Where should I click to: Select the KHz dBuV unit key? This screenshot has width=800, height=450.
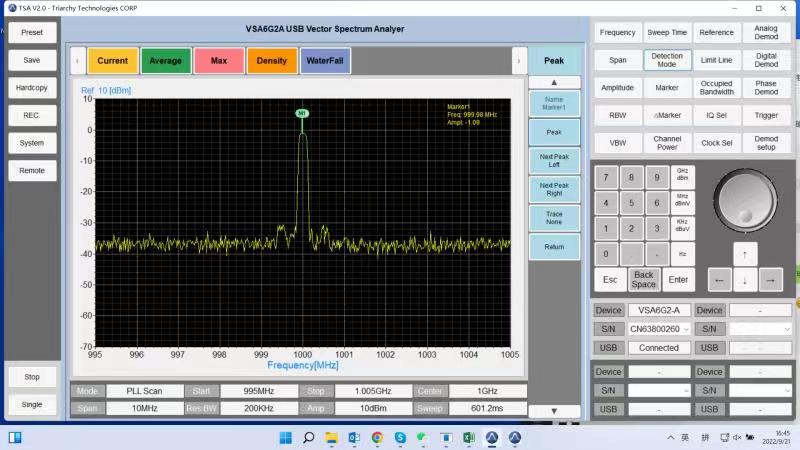tap(682, 226)
